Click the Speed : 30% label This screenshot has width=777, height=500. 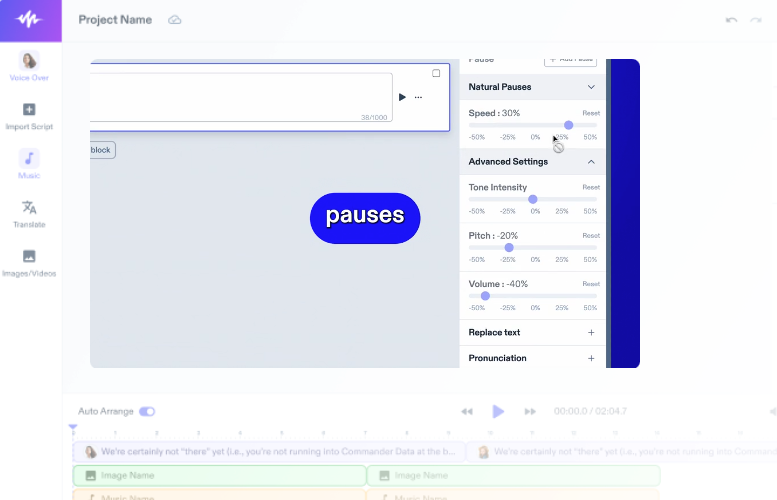(x=494, y=113)
